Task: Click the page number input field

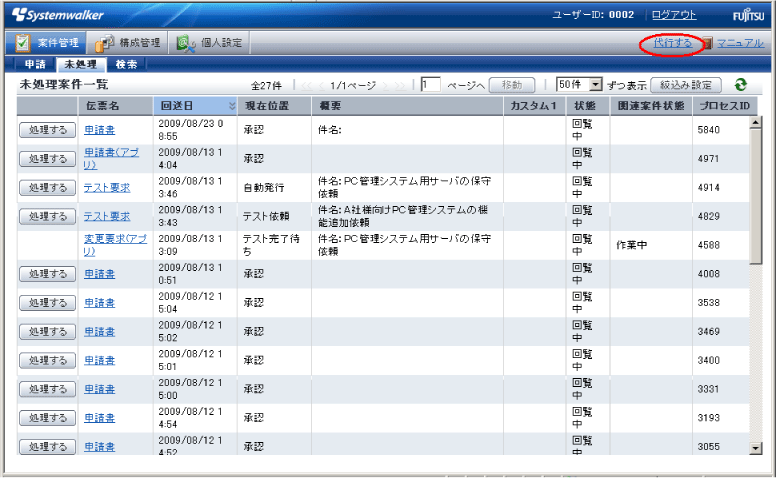Action: 430,85
